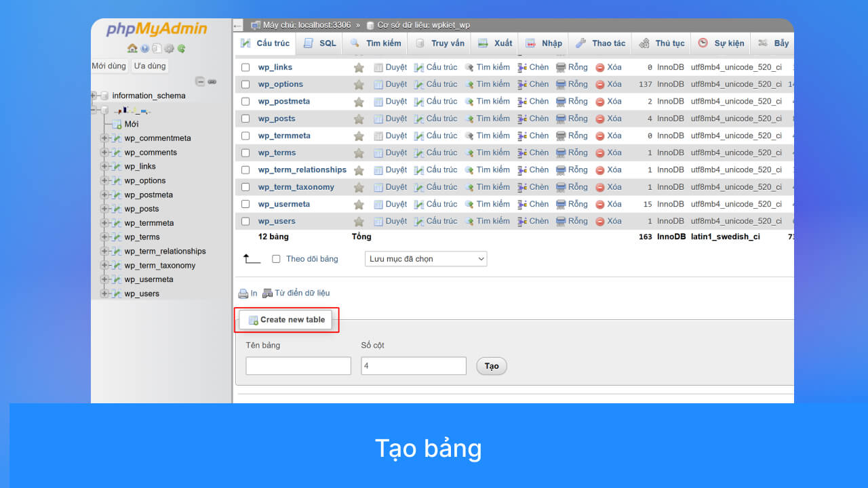This screenshot has height=488, width=868.
Task: Click red Xóa drop icon for wp_term_taxonomy
Action: 600,187
